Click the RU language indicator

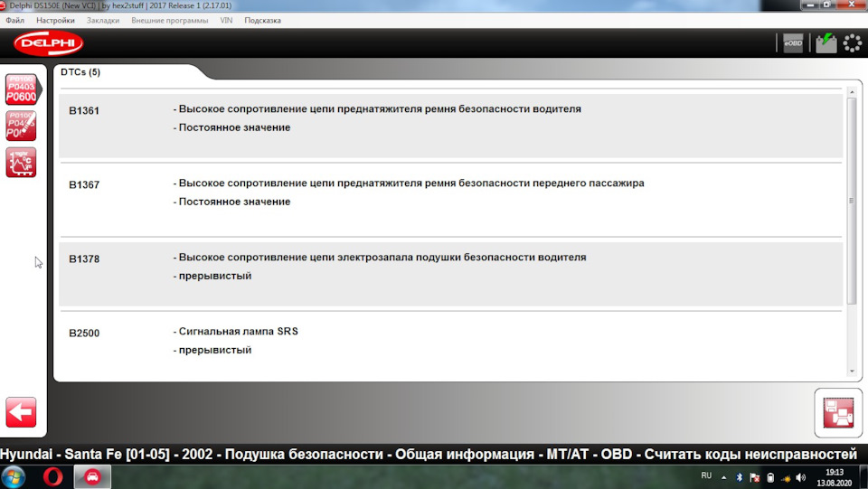pos(706,475)
